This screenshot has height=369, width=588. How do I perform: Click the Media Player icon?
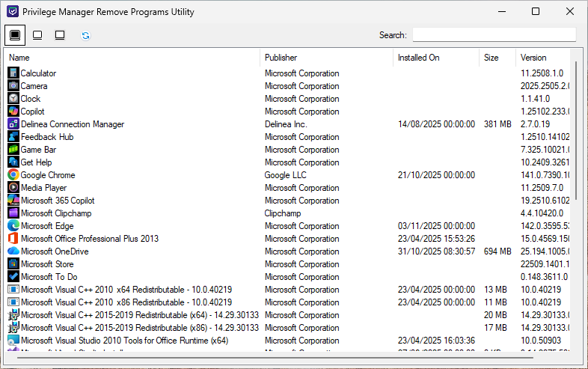click(x=13, y=188)
